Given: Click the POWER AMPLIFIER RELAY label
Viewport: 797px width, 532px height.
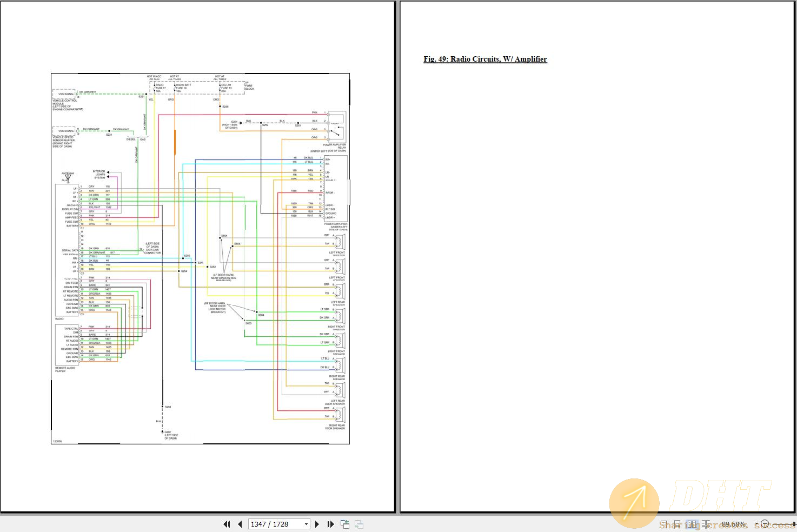Looking at the screenshot, I should 334,146.
